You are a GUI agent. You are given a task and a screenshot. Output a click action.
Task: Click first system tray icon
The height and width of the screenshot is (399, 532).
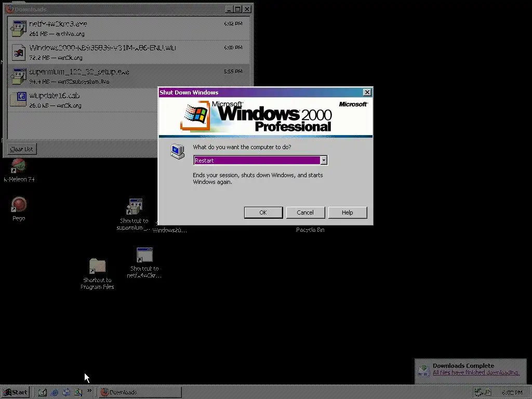pos(478,392)
